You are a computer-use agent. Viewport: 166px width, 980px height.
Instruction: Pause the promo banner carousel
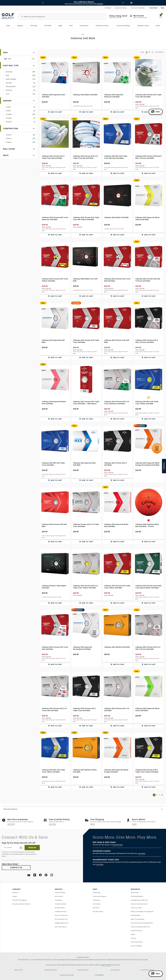pyautogui.click(x=131, y=3)
